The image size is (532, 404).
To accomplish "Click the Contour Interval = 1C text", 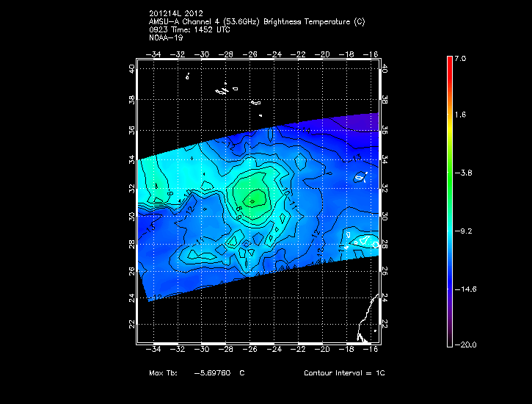I will click(344, 373).
